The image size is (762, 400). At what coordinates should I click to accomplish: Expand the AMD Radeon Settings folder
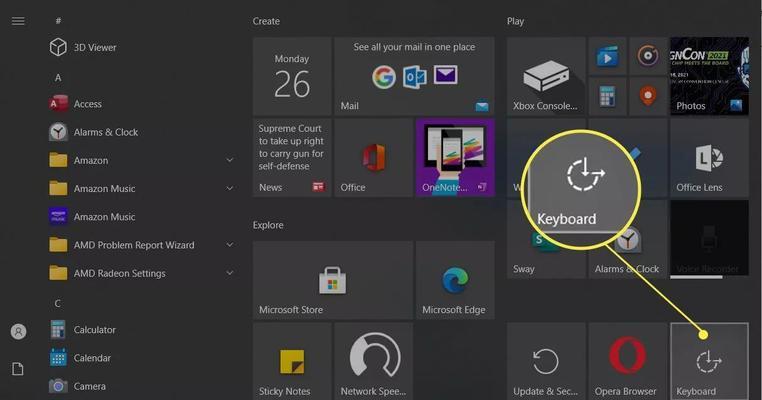click(x=141, y=273)
